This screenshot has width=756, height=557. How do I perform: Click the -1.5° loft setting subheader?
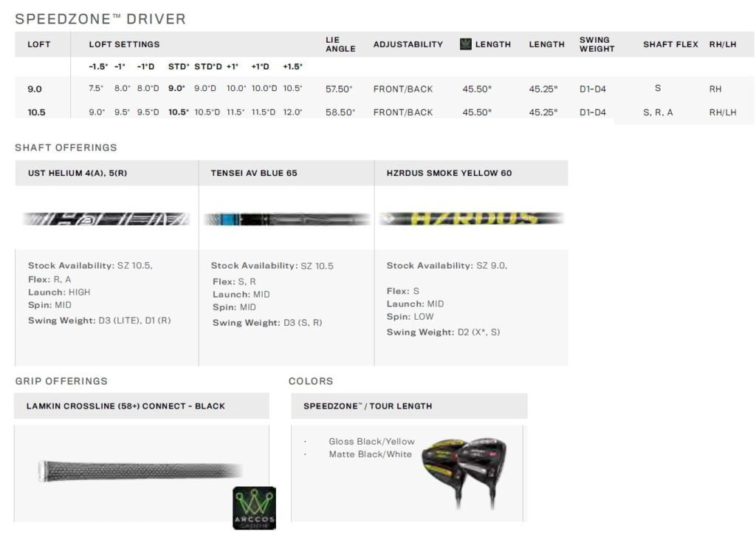point(98,66)
